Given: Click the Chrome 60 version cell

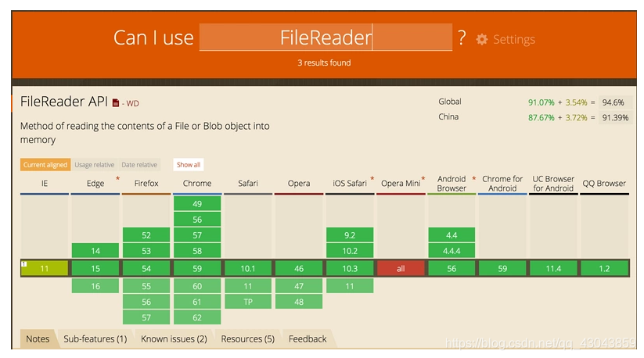Looking at the screenshot, I should click(x=197, y=286).
